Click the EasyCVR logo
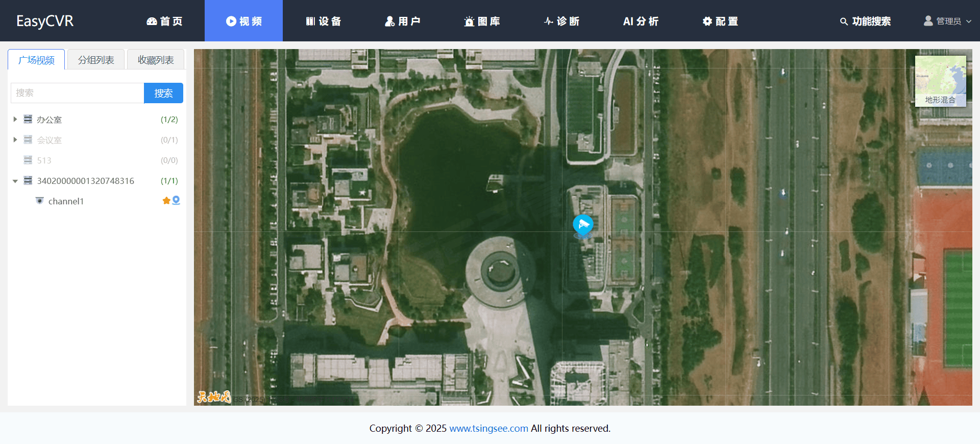The height and width of the screenshot is (444, 980). coord(45,21)
